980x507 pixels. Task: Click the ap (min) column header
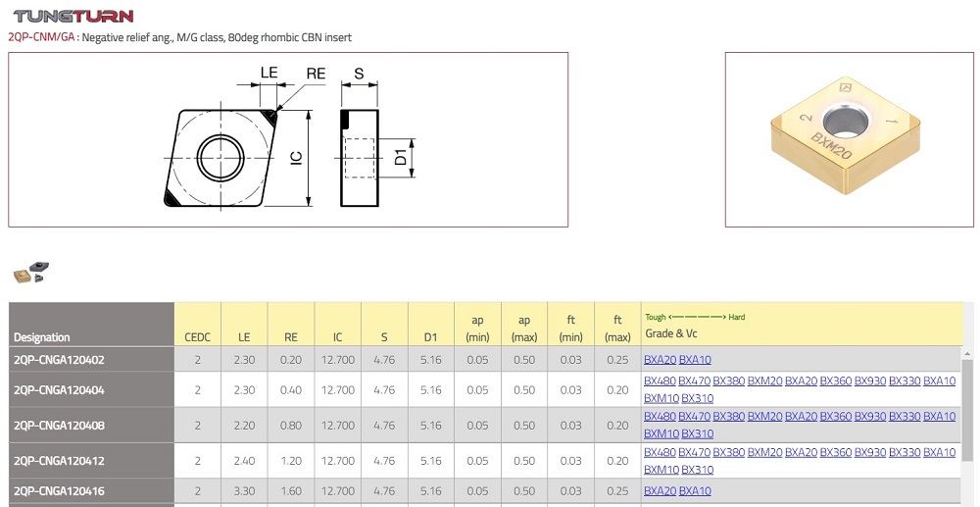pyautogui.click(x=477, y=325)
